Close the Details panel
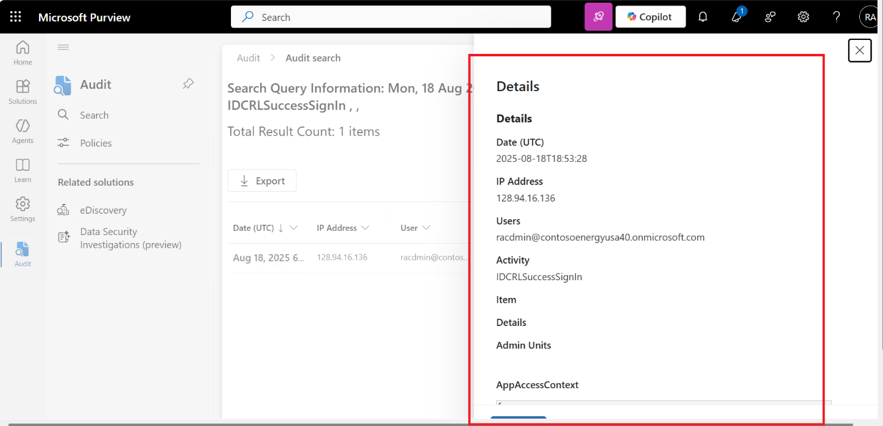This screenshot has height=426, width=883. pyautogui.click(x=859, y=50)
